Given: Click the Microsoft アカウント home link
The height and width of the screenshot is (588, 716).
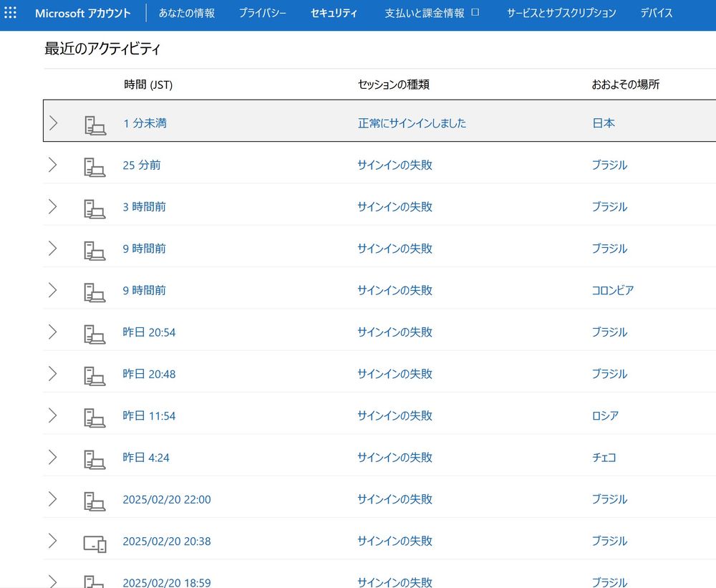Looking at the screenshot, I should (82, 13).
